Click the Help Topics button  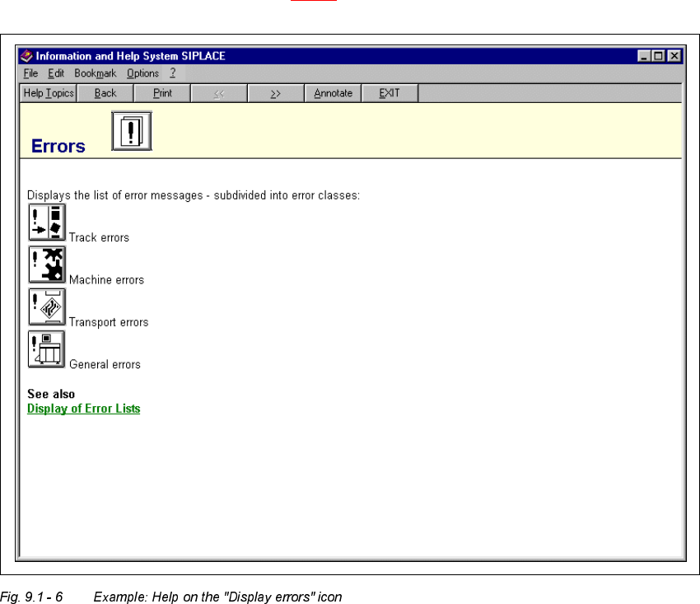pos(49,93)
